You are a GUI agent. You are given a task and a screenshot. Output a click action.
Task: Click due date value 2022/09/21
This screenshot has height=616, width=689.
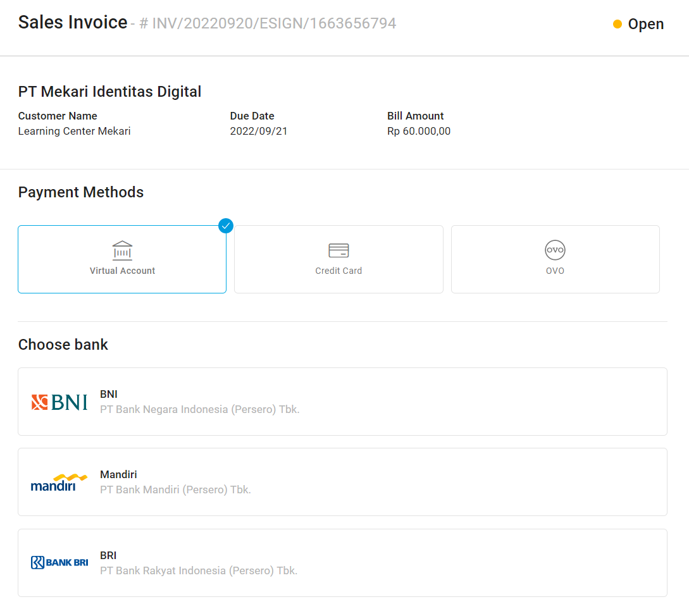[258, 131]
